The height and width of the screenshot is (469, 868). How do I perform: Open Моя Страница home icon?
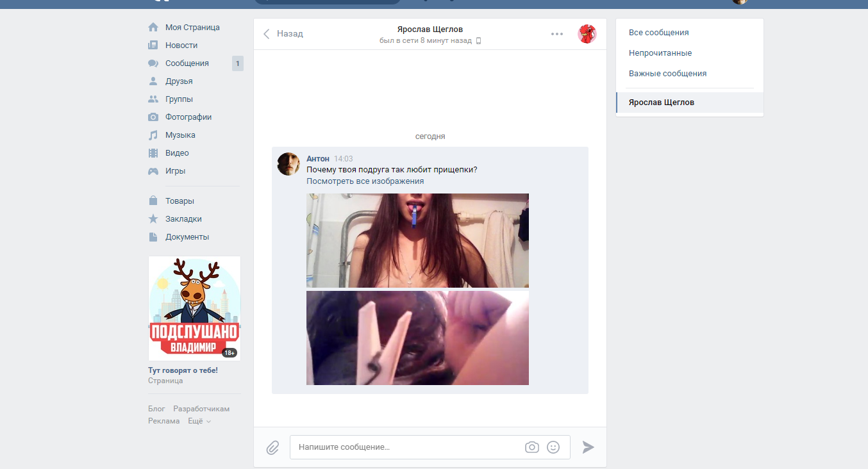(x=153, y=28)
